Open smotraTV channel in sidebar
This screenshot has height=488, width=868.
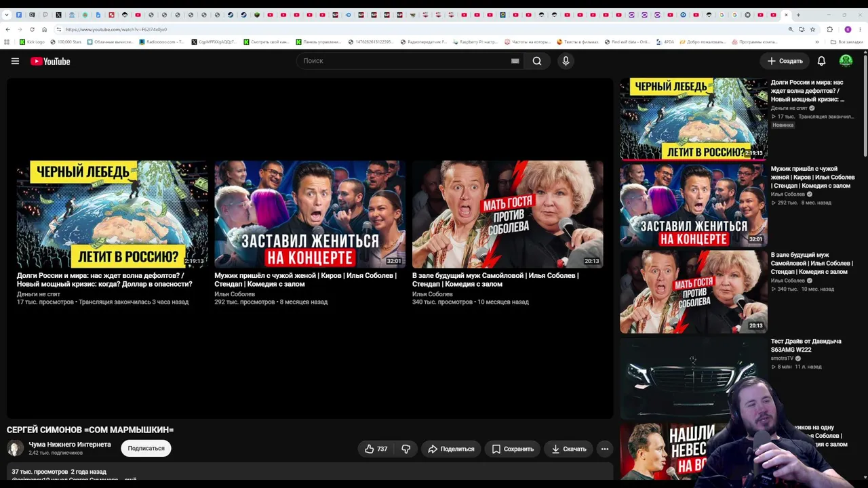tap(782, 358)
